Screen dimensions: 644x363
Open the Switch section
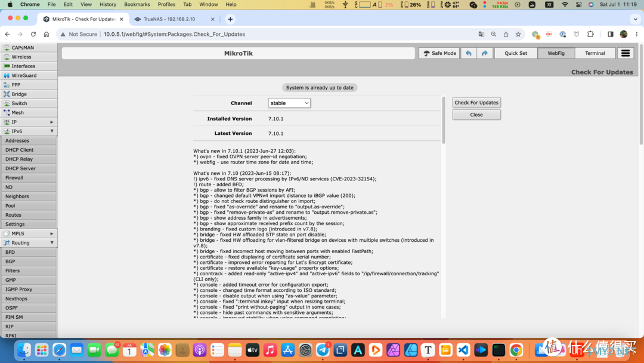click(29, 103)
